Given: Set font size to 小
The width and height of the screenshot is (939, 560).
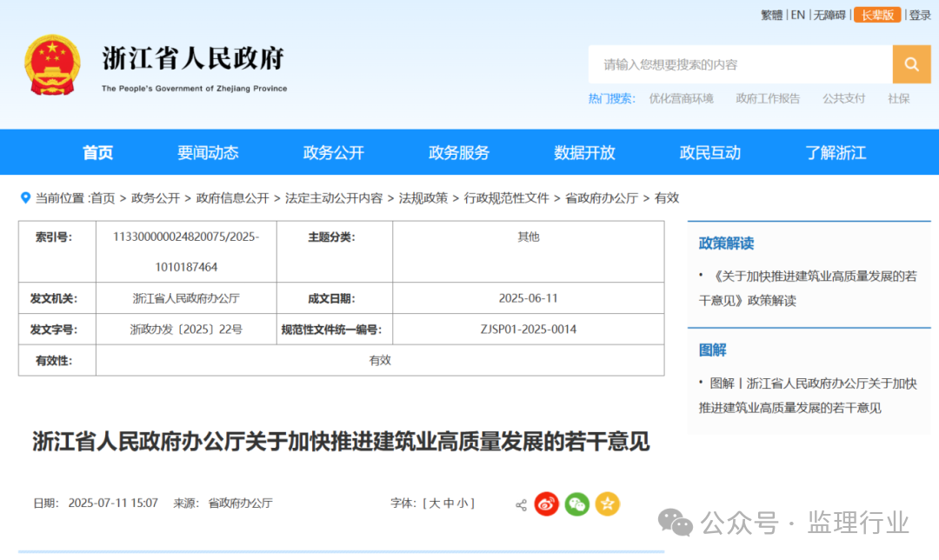Looking at the screenshot, I should 462,503.
